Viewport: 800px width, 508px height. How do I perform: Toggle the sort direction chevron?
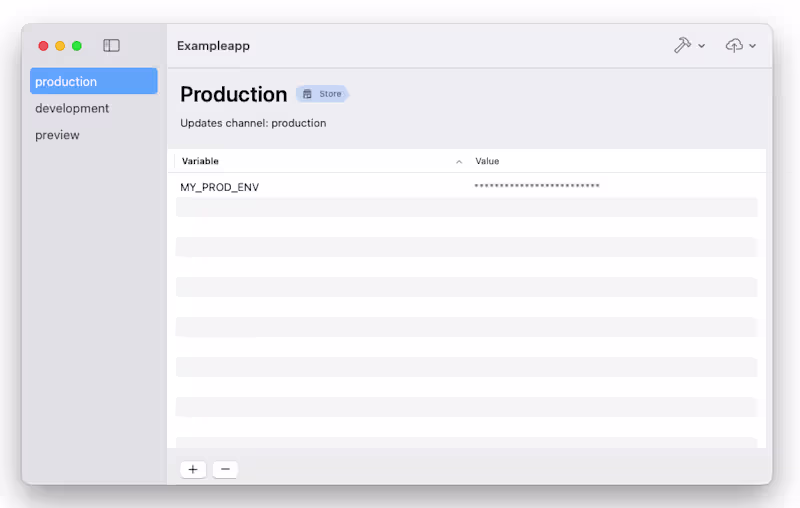(x=459, y=161)
